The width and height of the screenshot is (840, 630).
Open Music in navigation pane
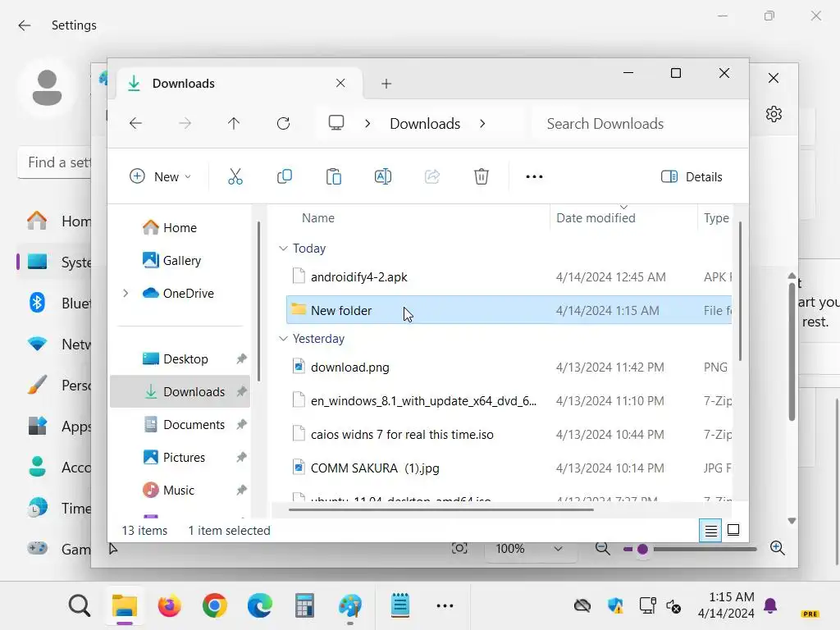(180, 491)
